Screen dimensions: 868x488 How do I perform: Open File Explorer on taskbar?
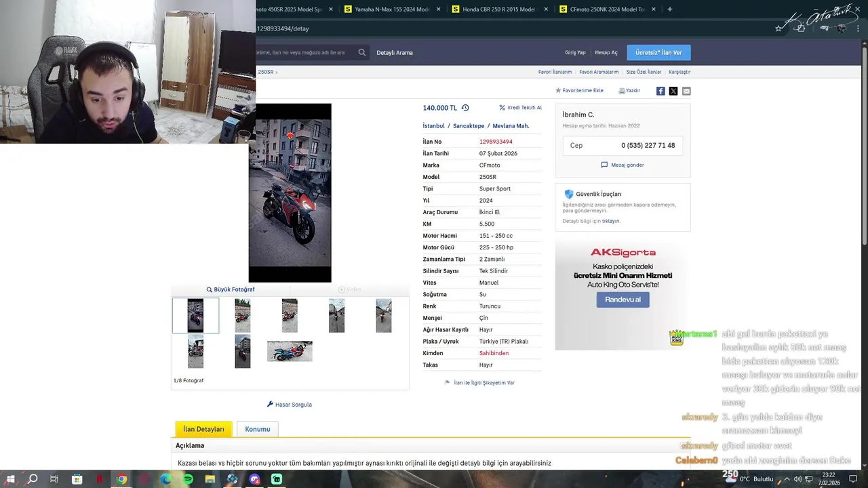[x=210, y=479]
